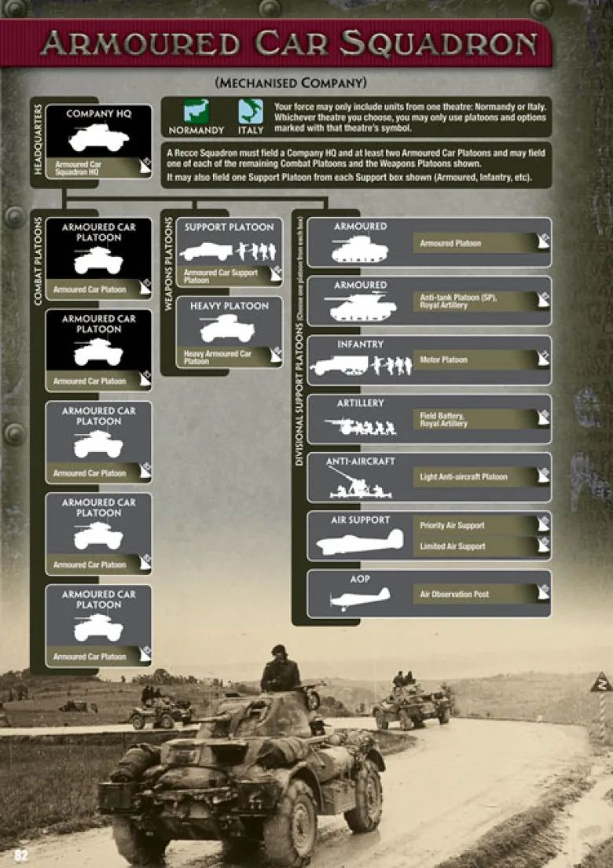Click the vertical HEADQUARTERS label

pos(38,139)
